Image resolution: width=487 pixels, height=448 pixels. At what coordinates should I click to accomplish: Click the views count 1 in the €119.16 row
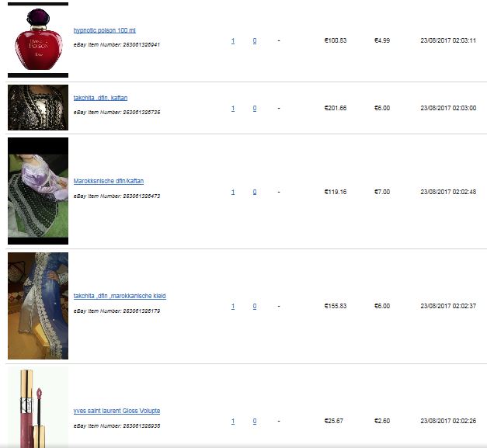point(233,193)
